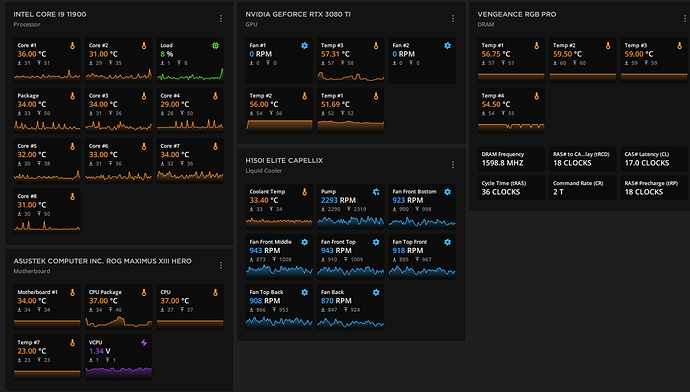The width and height of the screenshot is (690, 392).
Task: Click the CPU Package temperature graph
Action: 118,322
